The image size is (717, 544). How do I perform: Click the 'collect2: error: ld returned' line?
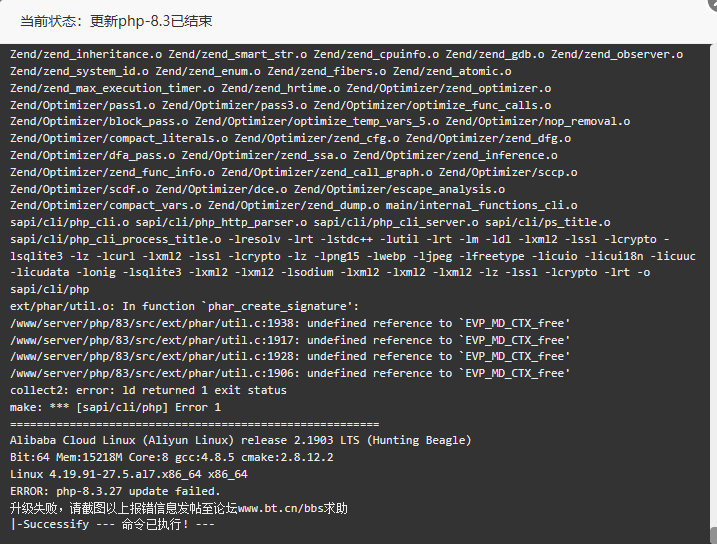pos(148,390)
